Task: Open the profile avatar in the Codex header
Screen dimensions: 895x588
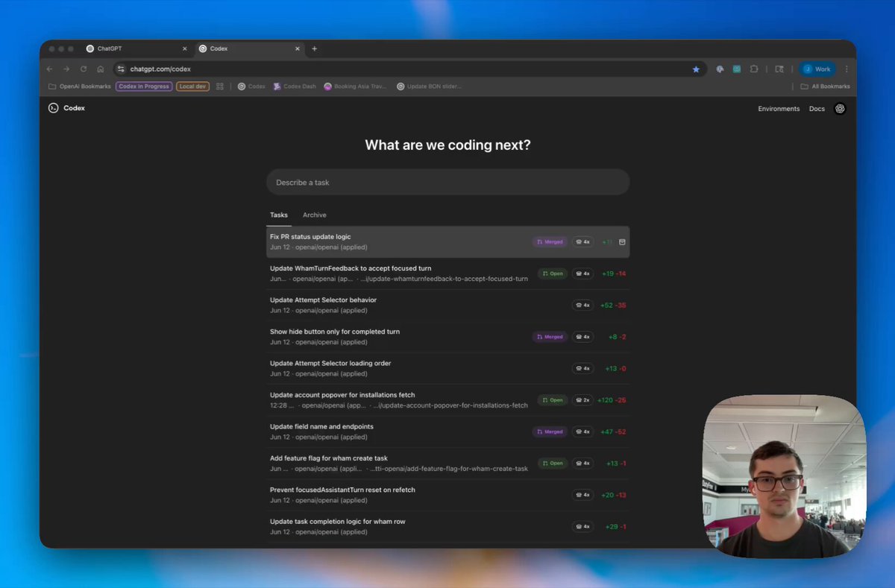Action: 840,108
